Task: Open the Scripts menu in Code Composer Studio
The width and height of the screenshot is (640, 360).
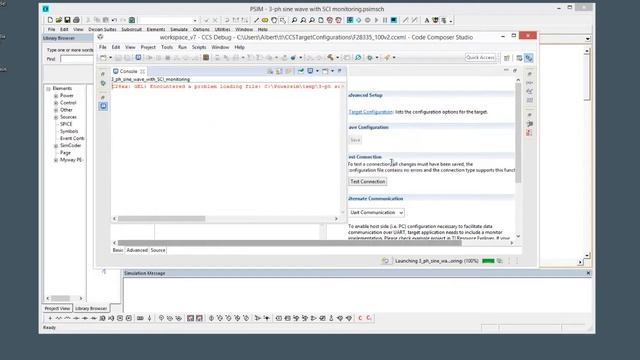Action: [199, 47]
